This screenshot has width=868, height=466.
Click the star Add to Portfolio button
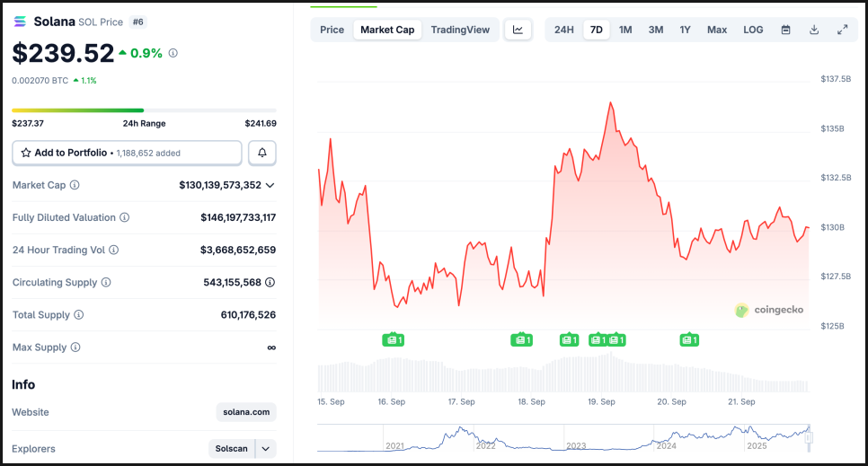tap(127, 153)
